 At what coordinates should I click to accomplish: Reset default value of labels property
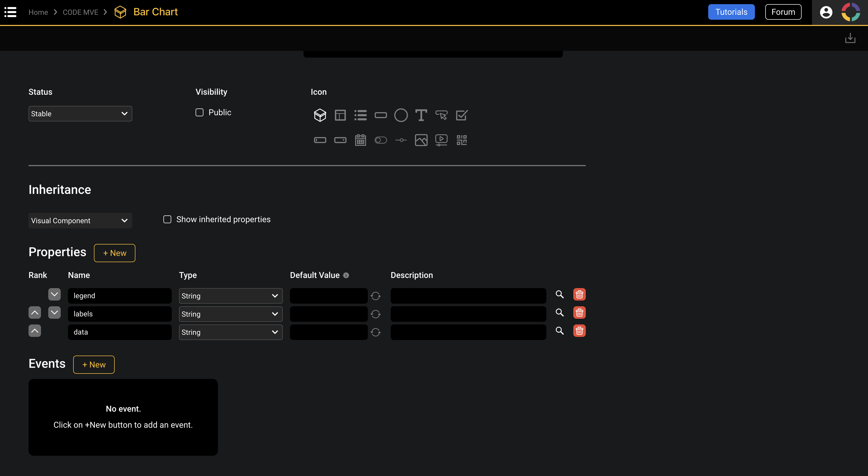(375, 314)
